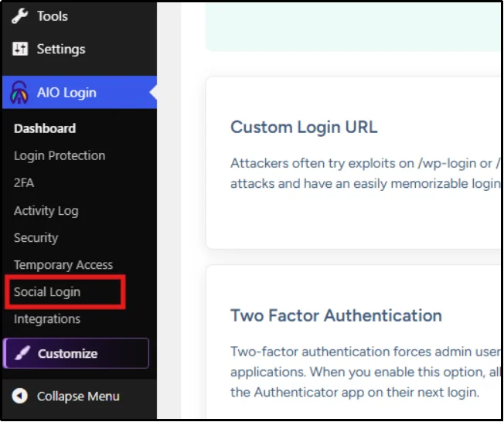Open the Activity Log page
504x422 pixels.
(x=46, y=211)
